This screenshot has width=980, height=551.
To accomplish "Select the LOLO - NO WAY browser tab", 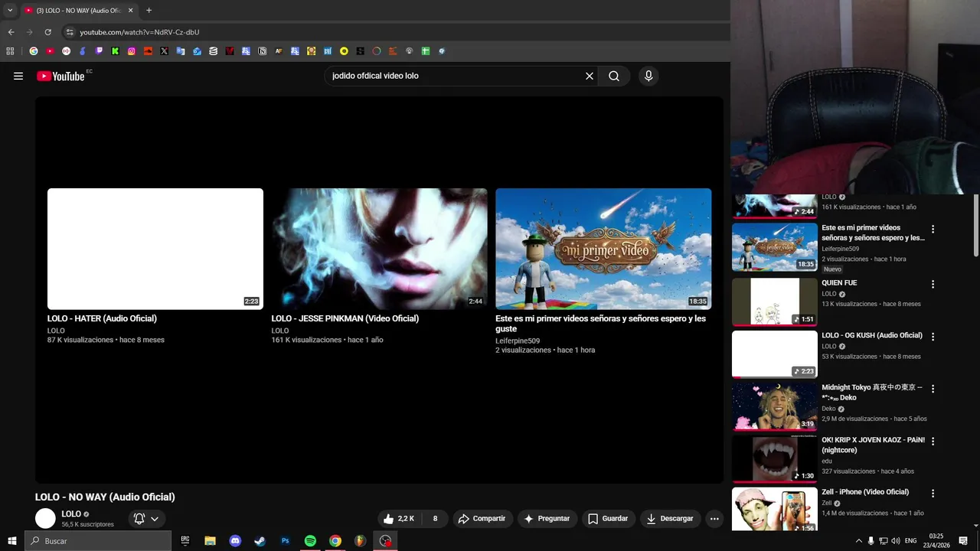I will pyautogui.click(x=78, y=11).
